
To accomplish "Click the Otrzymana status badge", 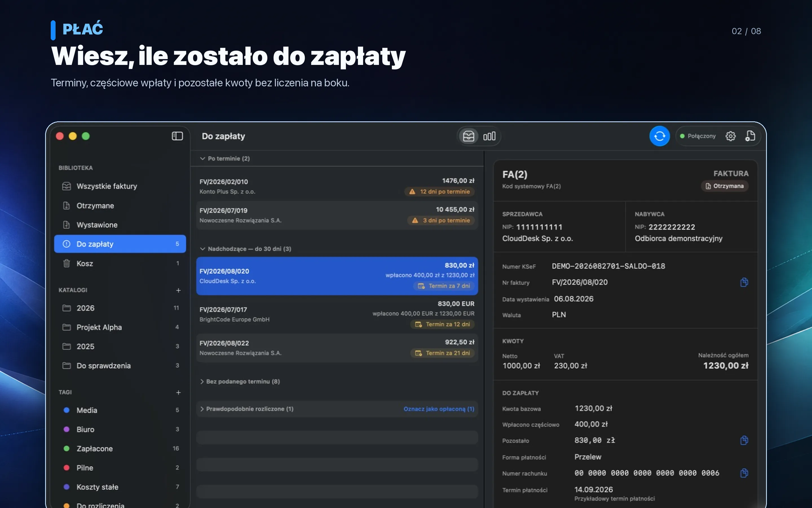I will click(x=724, y=186).
